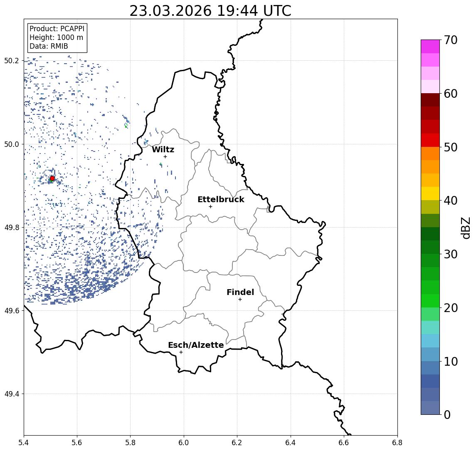Click the 70 tick on colorbar
This screenshot has width=476, height=451.
[451, 40]
